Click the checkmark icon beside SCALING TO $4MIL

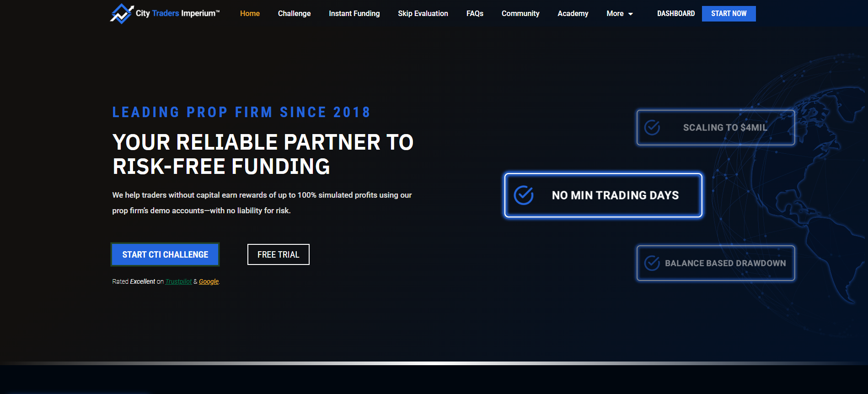(652, 128)
